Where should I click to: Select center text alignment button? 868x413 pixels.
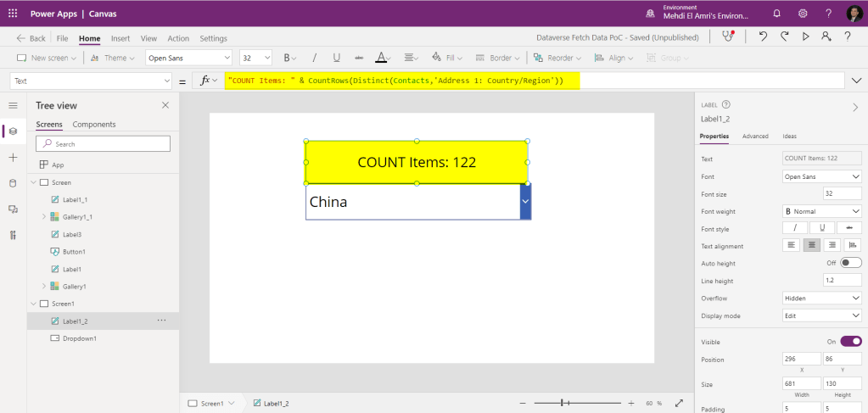[x=812, y=245]
